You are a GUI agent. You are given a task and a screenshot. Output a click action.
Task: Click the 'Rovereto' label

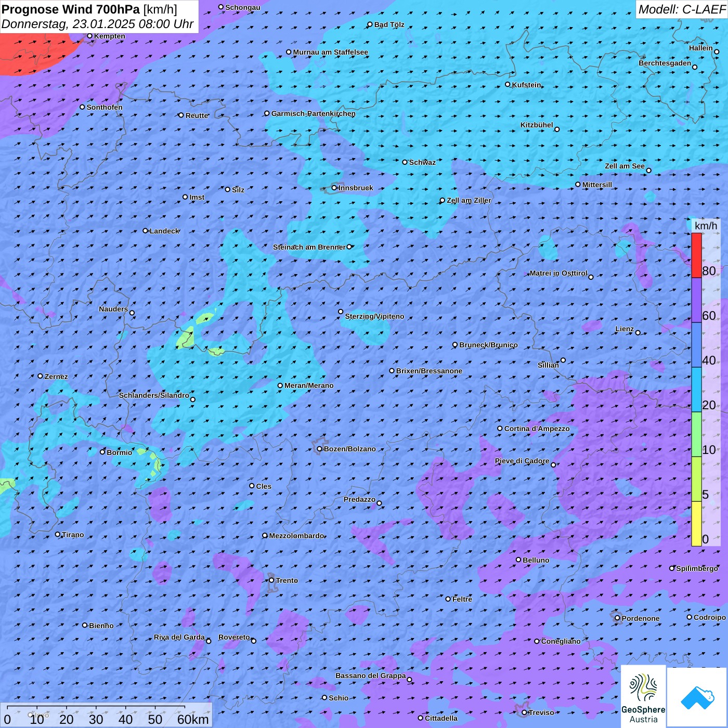(234, 637)
